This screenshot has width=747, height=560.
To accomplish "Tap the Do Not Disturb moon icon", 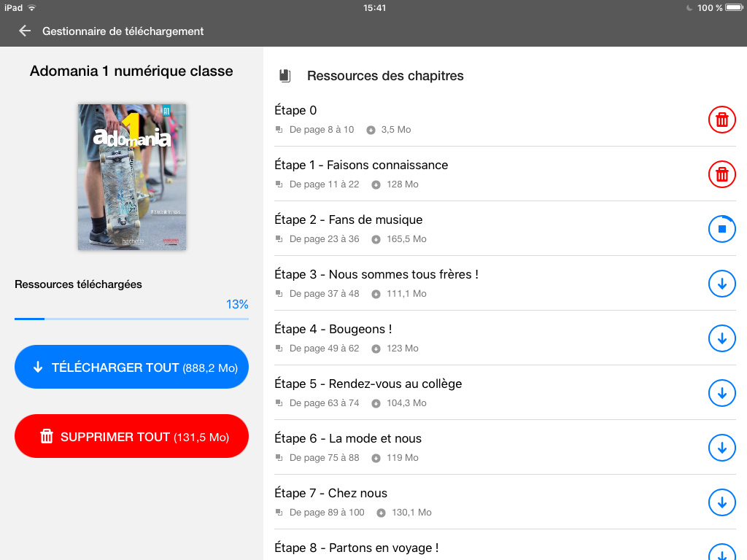I will point(689,7).
